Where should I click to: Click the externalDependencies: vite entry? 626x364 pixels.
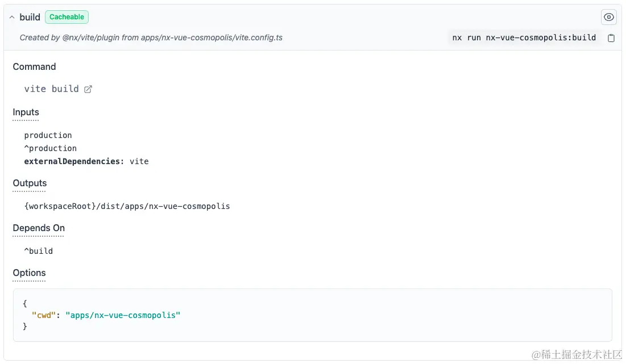point(86,161)
